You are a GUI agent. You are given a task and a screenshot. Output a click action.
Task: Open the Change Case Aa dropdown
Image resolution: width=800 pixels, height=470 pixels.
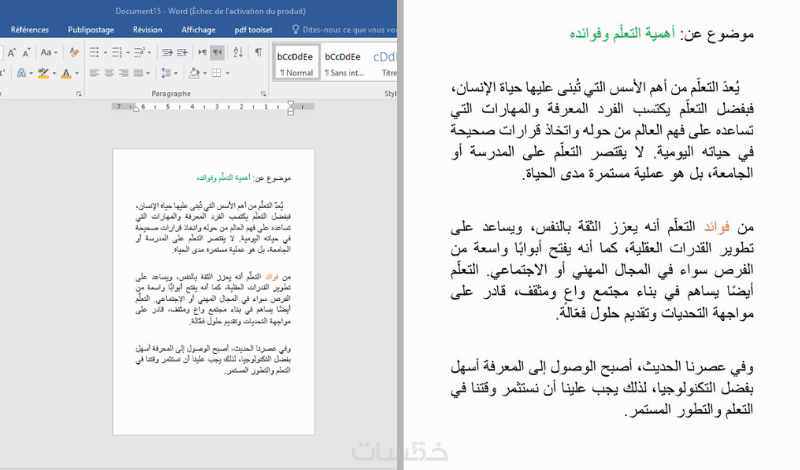pos(48,52)
